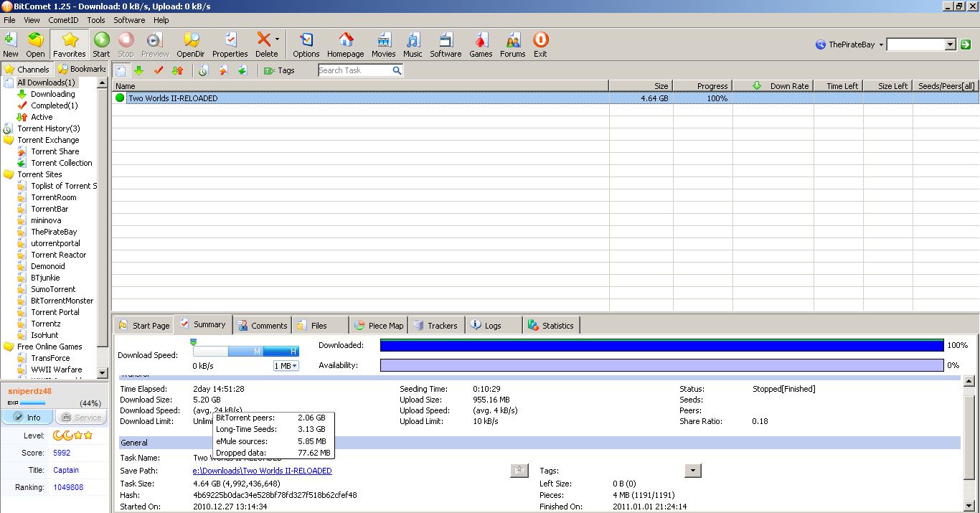Click the Tags button
Screen dimensions: 980x513
[279, 70]
